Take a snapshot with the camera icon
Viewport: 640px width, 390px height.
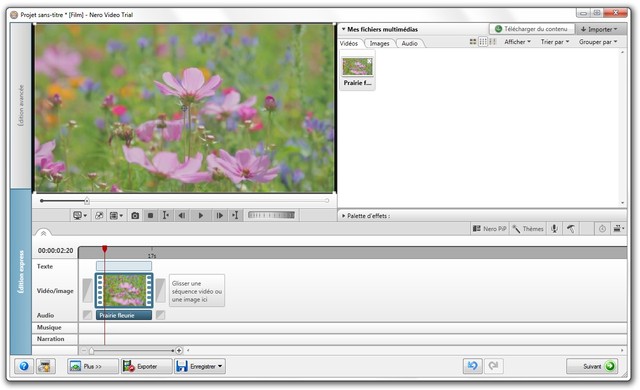tap(135, 215)
